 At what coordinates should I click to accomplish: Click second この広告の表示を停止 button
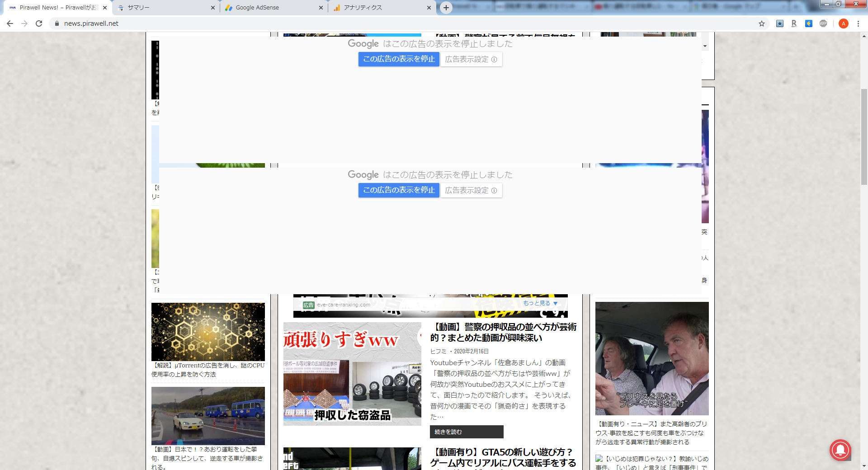point(399,190)
